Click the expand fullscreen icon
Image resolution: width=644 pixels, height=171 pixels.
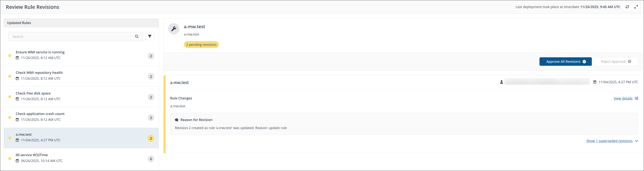click(636, 7)
